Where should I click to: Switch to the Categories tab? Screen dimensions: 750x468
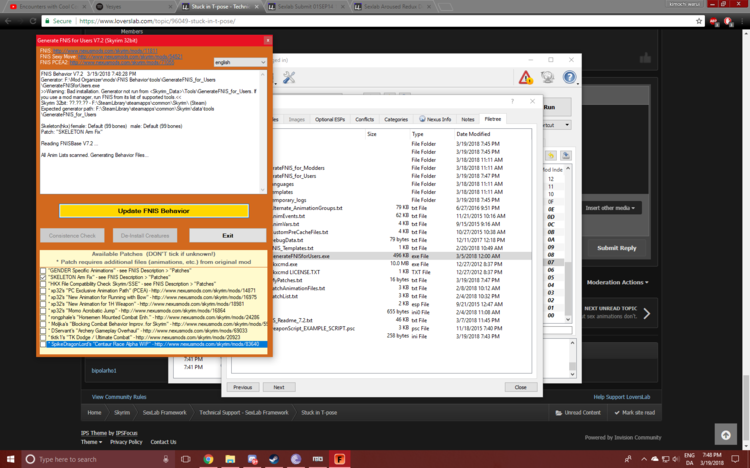click(396, 120)
